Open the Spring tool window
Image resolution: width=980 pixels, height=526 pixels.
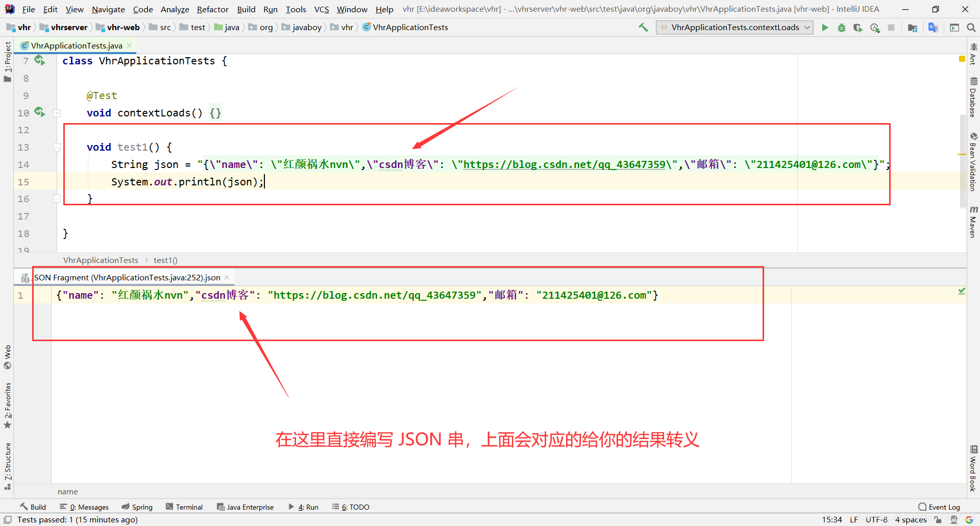[x=137, y=507]
